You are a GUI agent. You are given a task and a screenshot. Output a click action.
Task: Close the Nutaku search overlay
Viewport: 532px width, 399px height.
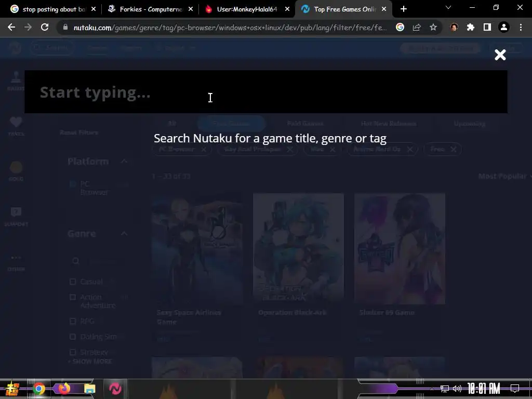(500, 55)
